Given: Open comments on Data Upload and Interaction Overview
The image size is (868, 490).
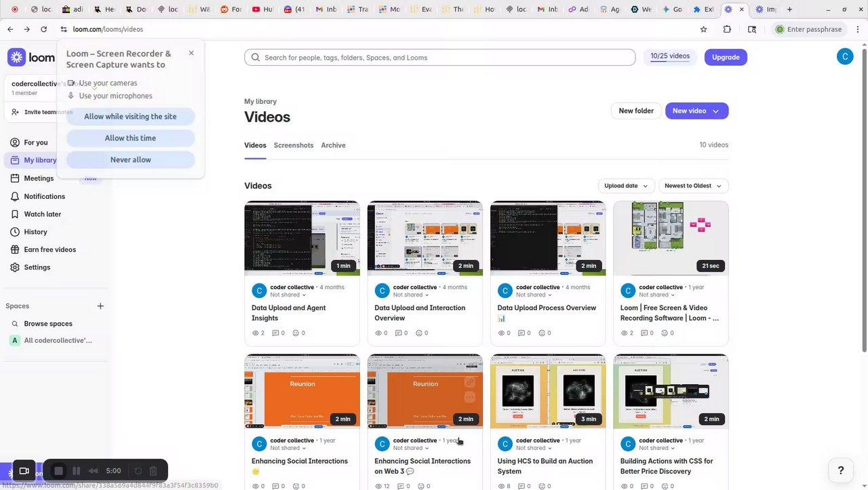Looking at the screenshot, I should [x=401, y=333].
